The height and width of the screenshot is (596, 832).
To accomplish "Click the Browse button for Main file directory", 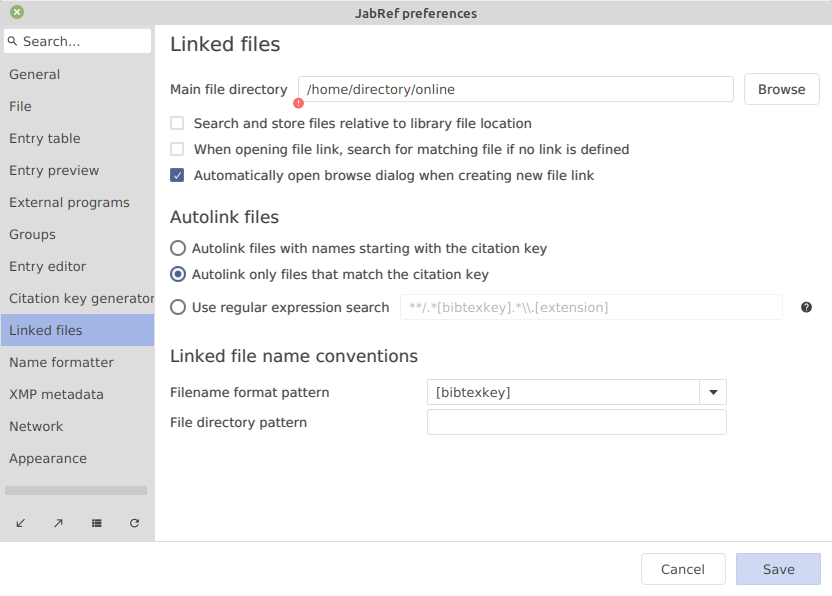I will (781, 89).
